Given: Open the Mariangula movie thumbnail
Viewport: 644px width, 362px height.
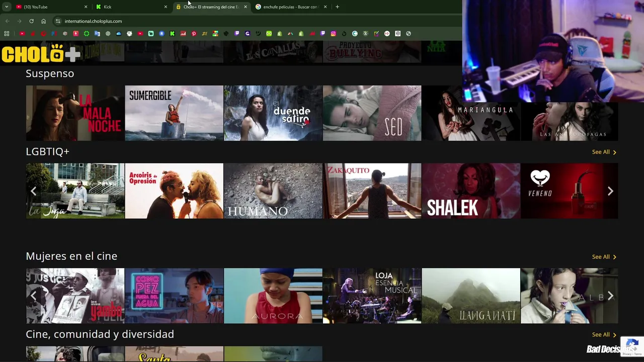Looking at the screenshot, I should pyautogui.click(x=471, y=113).
